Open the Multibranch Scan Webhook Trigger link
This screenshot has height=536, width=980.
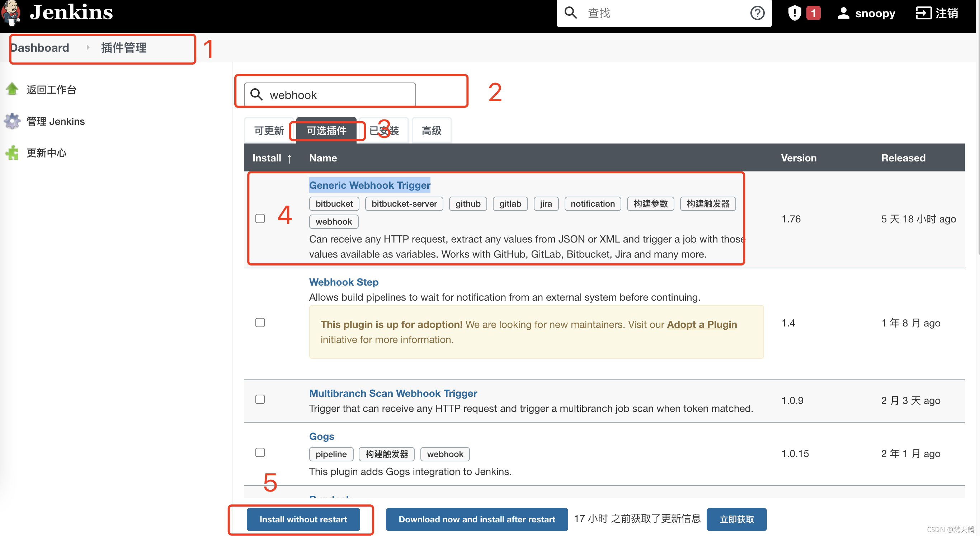pyautogui.click(x=393, y=393)
